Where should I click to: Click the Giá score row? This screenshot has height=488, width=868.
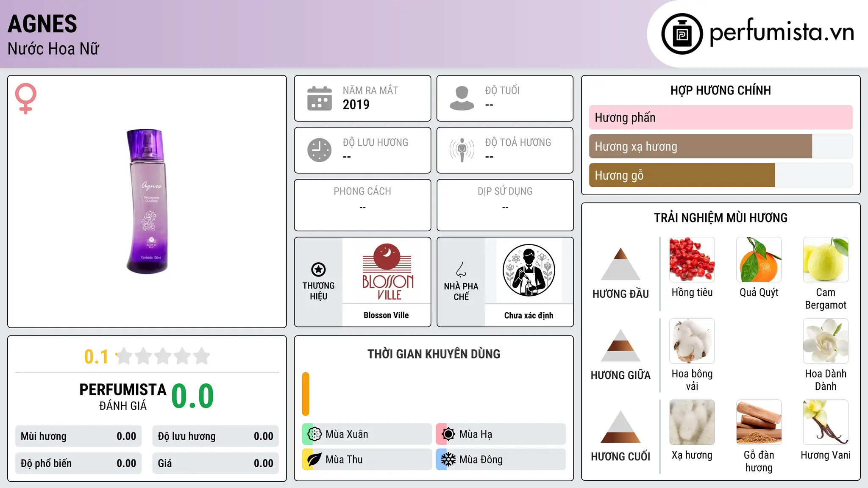tap(216, 463)
